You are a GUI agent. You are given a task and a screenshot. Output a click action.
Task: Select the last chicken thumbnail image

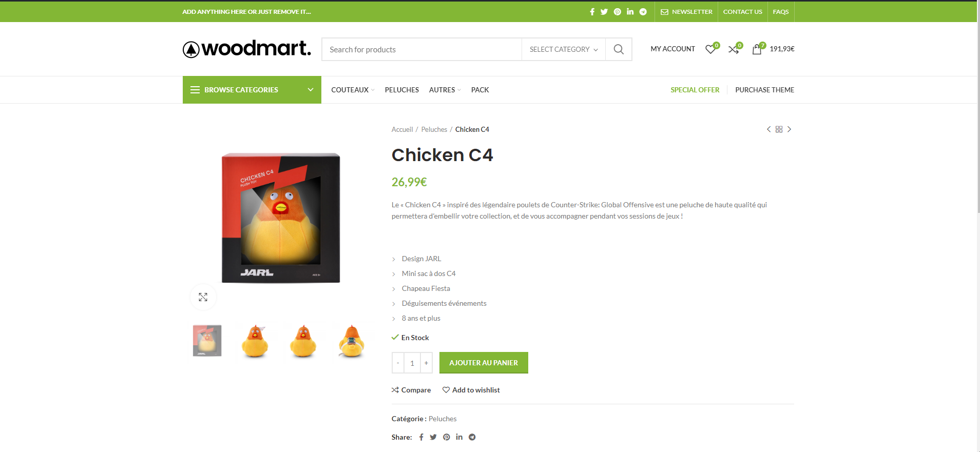click(352, 341)
